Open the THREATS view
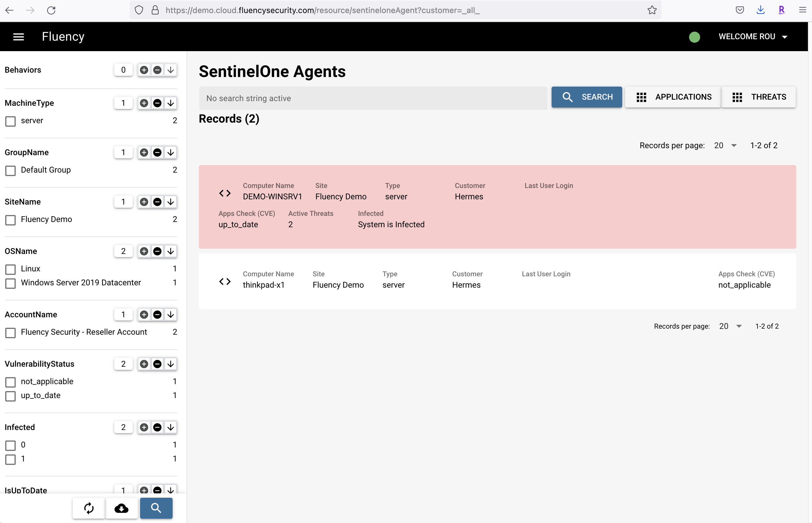The height and width of the screenshot is (523, 812). pyautogui.click(x=758, y=97)
